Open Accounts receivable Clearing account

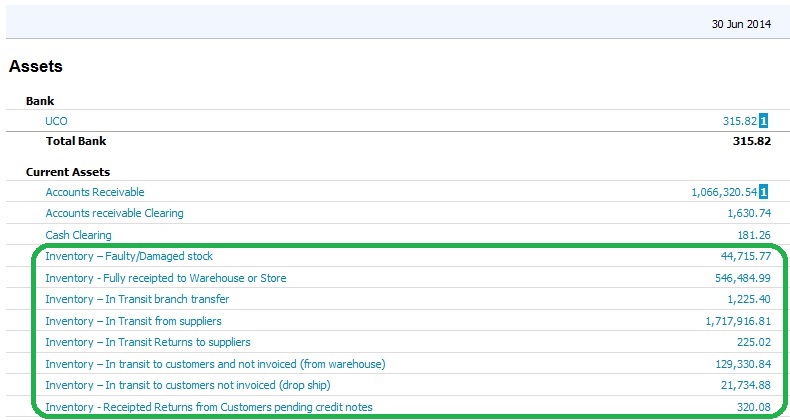(114, 213)
